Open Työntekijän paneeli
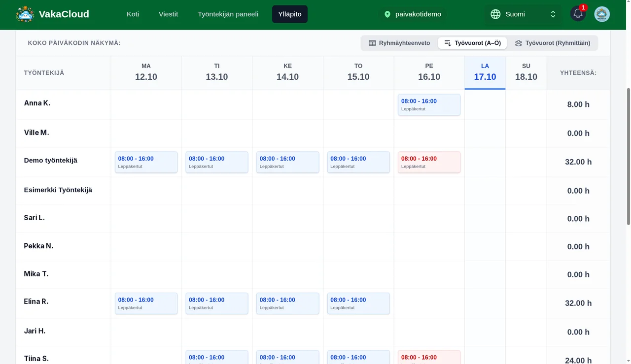Screen dimensions: 631x364 [228, 14]
